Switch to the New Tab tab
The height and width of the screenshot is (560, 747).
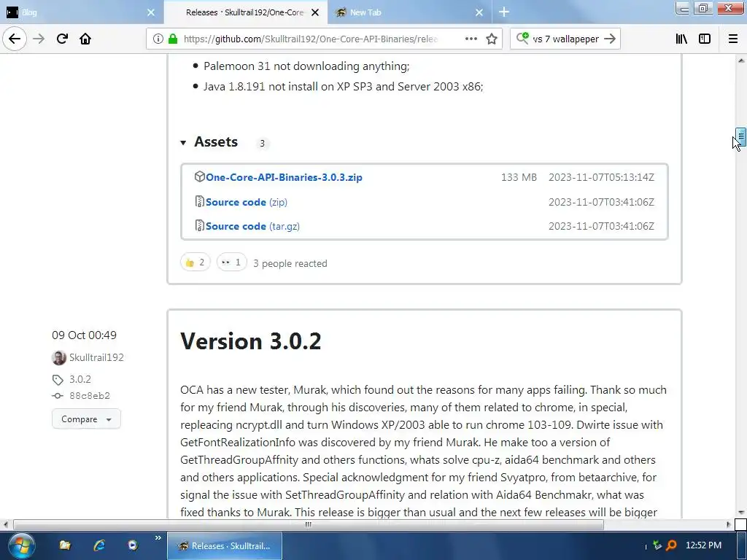click(x=410, y=12)
